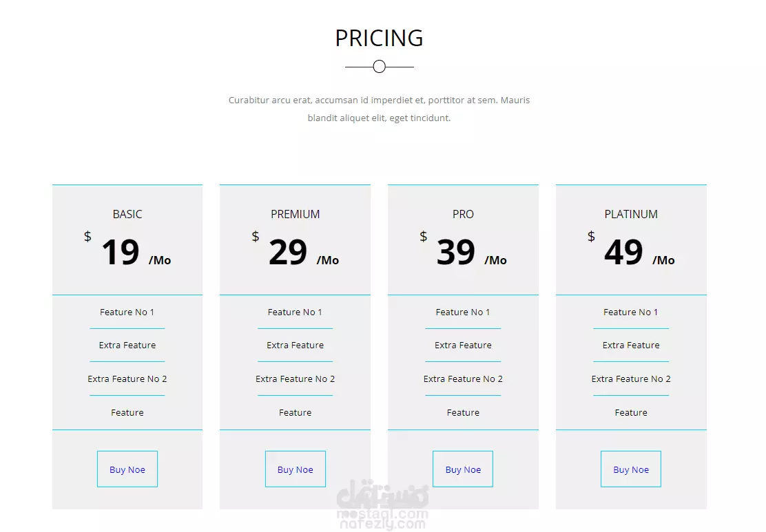
Task: Click the Buy Noe button under Basic plan
Action: [127, 469]
